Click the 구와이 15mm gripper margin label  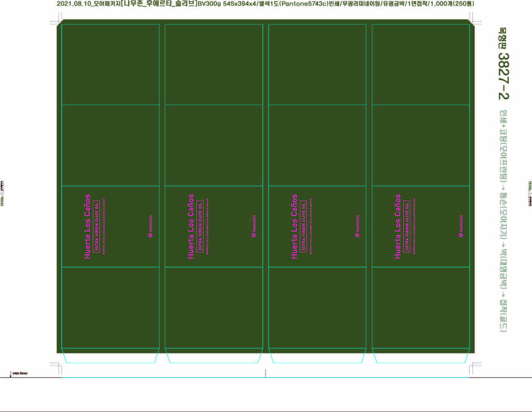tap(20, 373)
